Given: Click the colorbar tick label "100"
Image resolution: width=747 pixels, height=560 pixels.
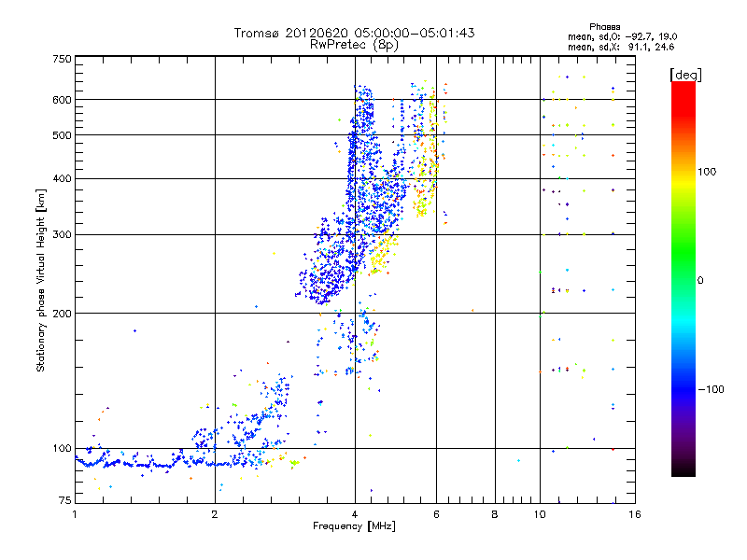Looking at the screenshot, I should click(x=707, y=172).
